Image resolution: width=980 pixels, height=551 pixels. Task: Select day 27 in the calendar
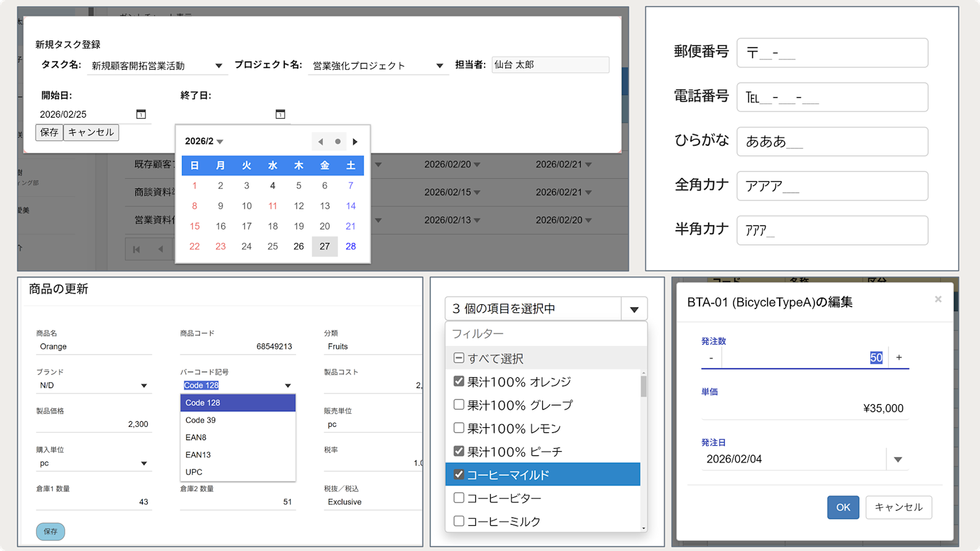325,246
